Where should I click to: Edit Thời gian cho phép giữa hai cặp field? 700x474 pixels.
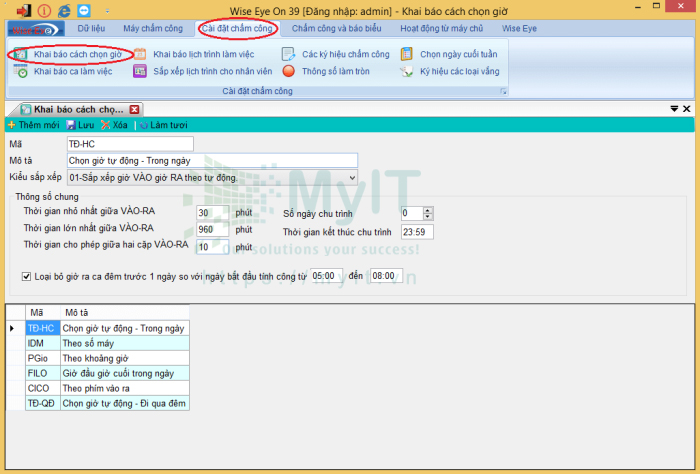click(212, 247)
